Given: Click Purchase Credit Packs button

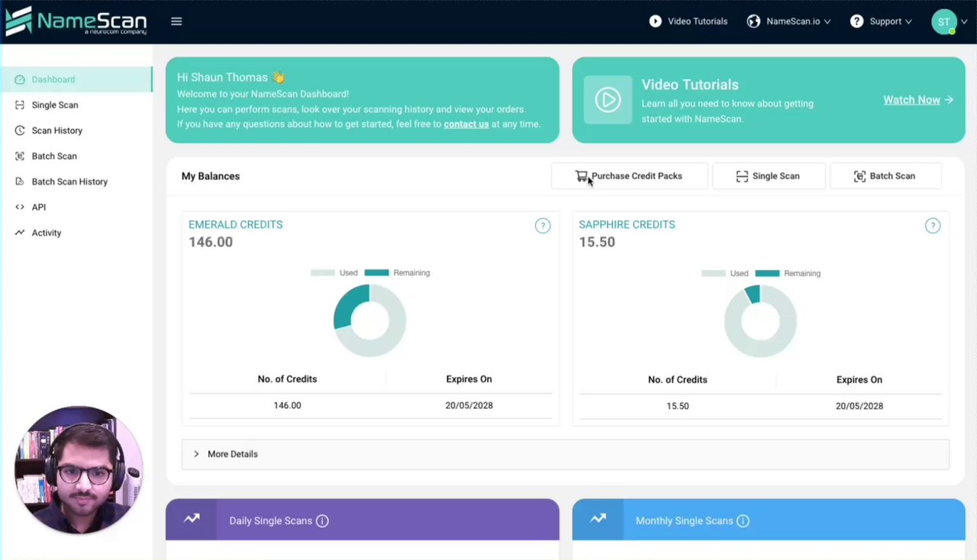Looking at the screenshot, I should coord(629,176).
